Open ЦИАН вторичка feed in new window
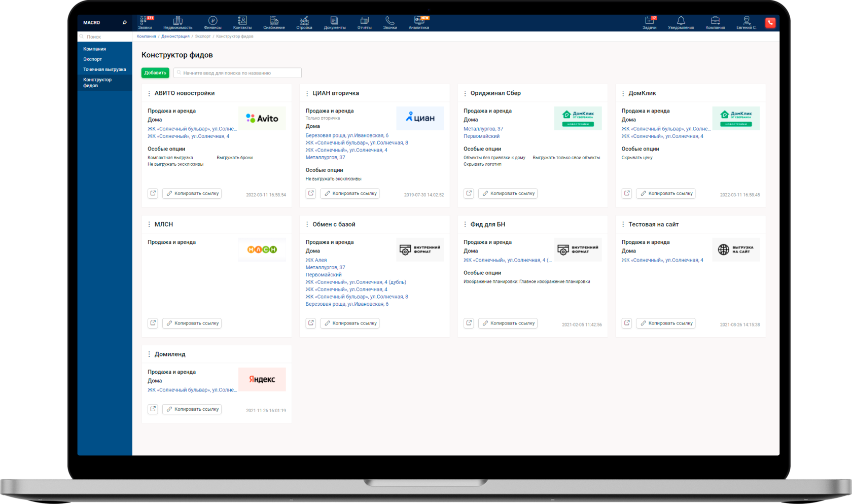 [x=311, y=193]
